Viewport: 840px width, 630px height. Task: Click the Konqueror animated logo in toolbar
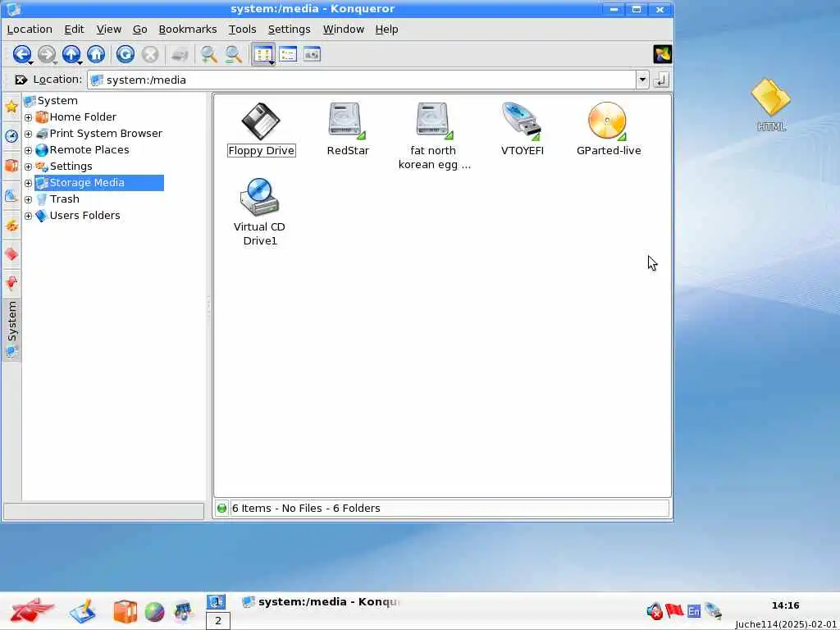click(x=662, y=54)
